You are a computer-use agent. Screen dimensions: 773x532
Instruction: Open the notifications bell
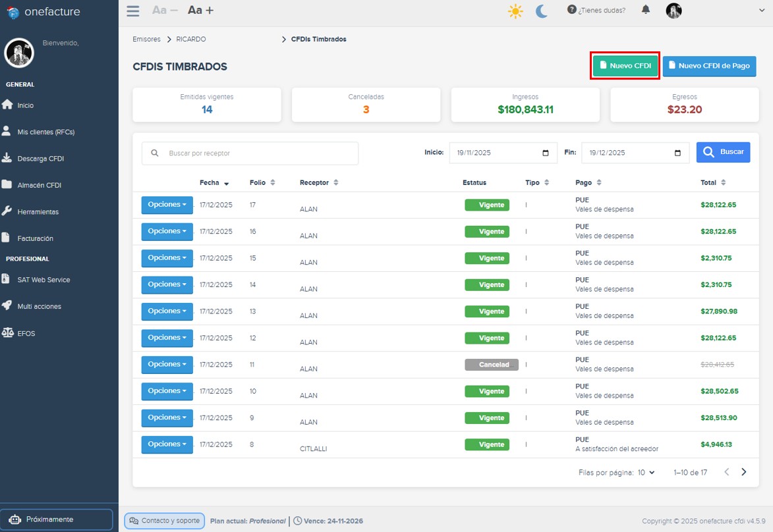pos(646,10)
